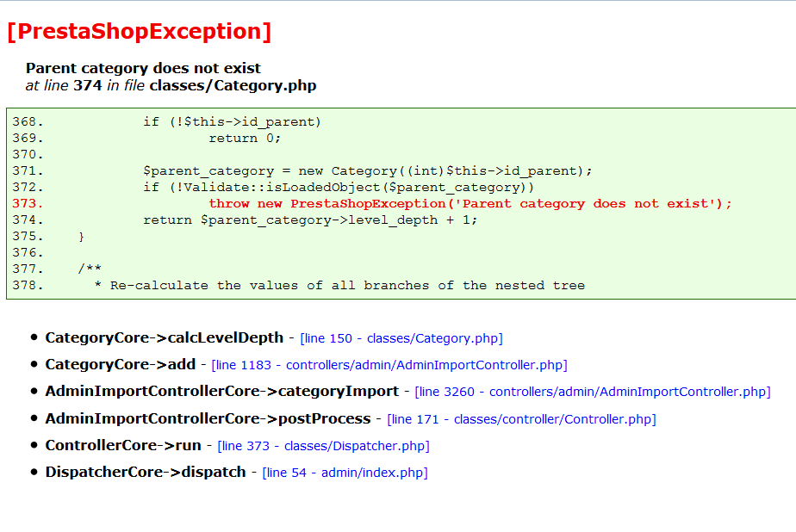796x532 pixels.
Task: Open the line 150 classes/Category.php link
Action: pyautogui.click(x=401, y=338)
